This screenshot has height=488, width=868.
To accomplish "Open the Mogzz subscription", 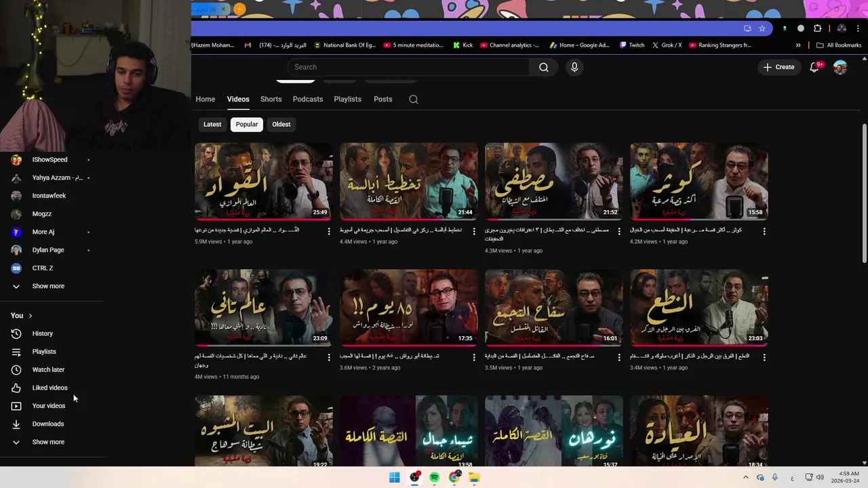I will click(x=41, y=214).
